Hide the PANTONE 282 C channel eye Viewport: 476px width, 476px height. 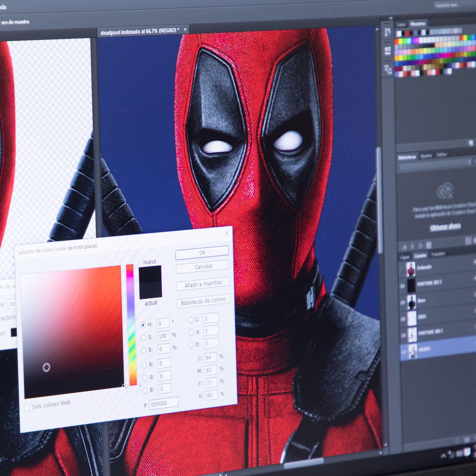[402, 286]
